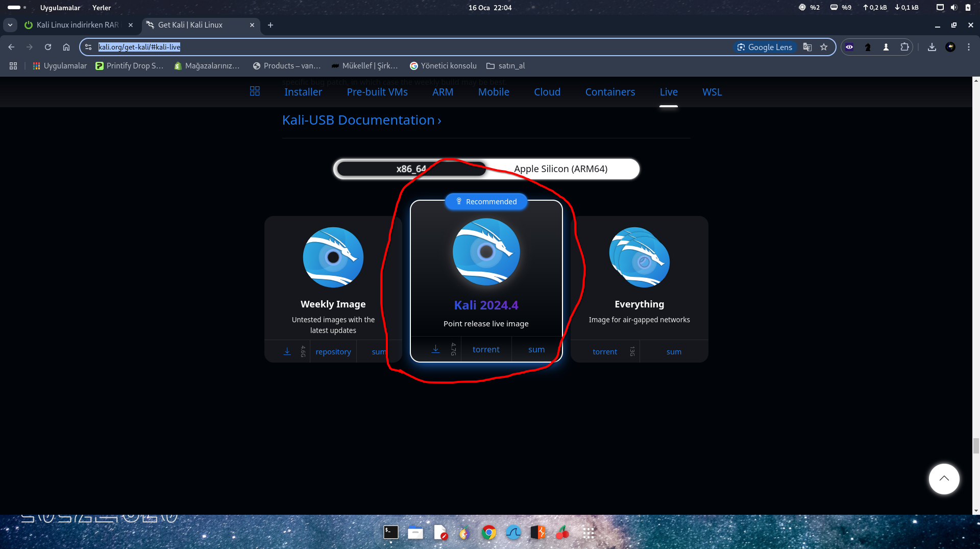Open CherryTree from the dock
This screenshot has height=549, width=980.
[562, 533]
